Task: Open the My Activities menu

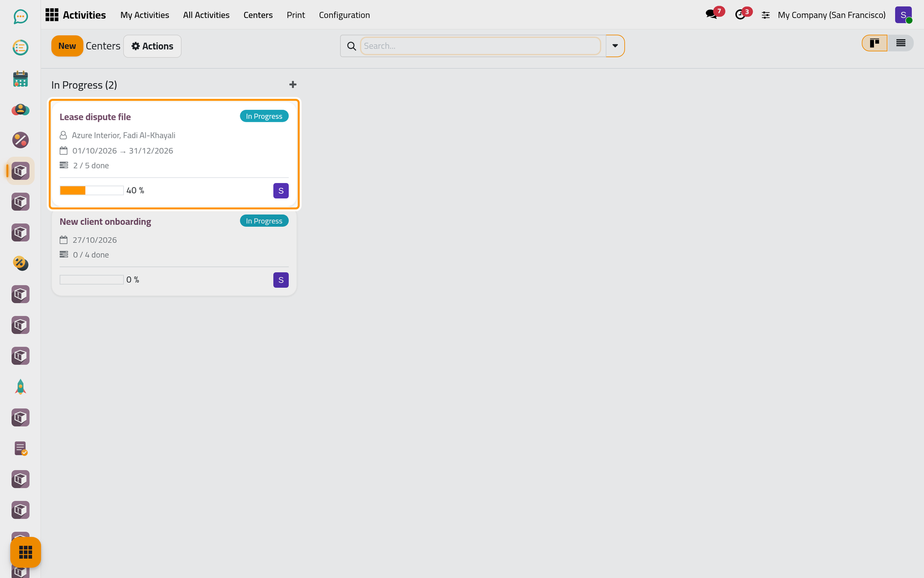Action: (x=145, y=15)
